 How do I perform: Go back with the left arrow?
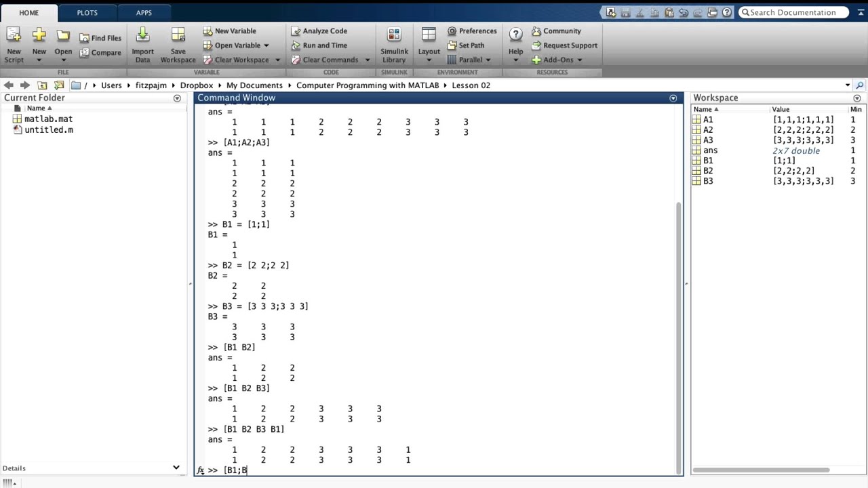(x=8, y=85)
